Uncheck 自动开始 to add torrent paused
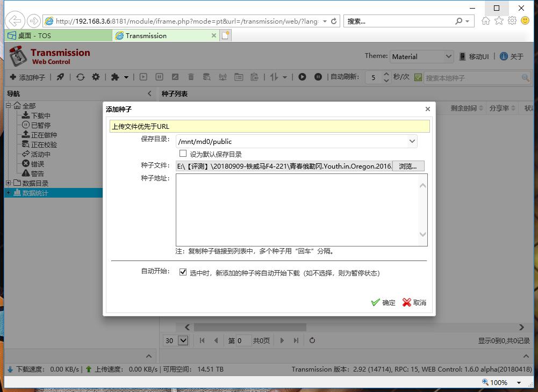The image size is (538, 392). (x=183, y=272)
